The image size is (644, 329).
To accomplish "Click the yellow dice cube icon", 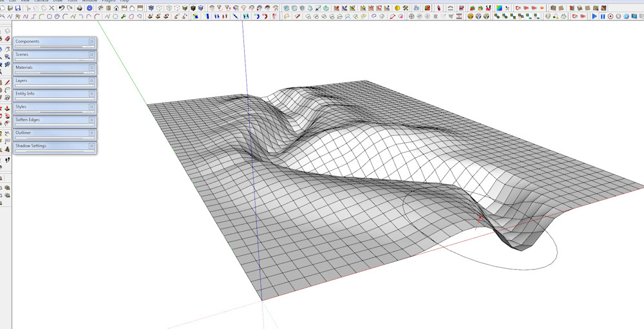I will coord(470,16).
